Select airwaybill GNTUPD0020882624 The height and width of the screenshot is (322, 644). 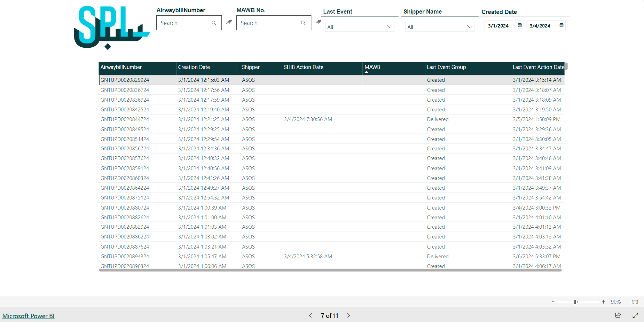click(125, 217)
